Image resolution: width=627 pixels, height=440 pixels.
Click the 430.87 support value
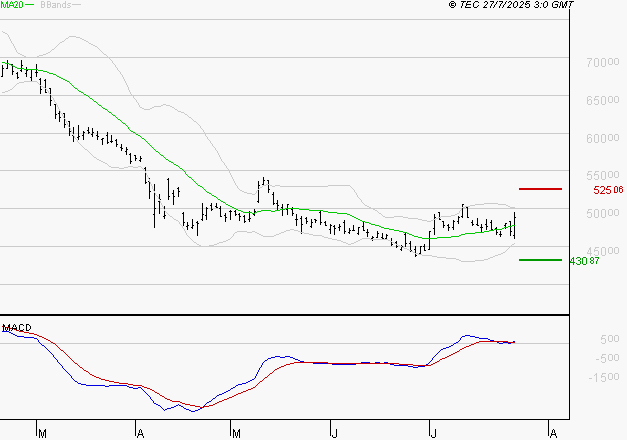pyautogui.click(x=583, y=261)
